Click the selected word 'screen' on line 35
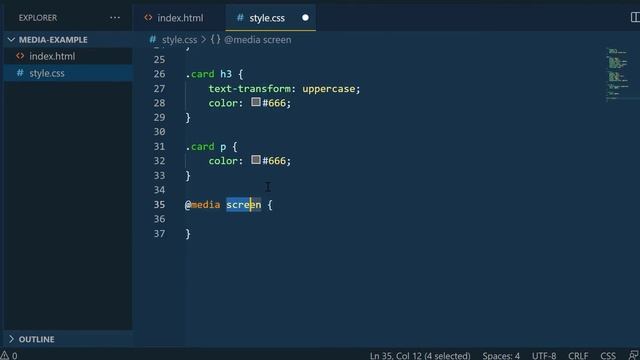The width and height of the screenshot is (640, 360). (x=244, y=204)
